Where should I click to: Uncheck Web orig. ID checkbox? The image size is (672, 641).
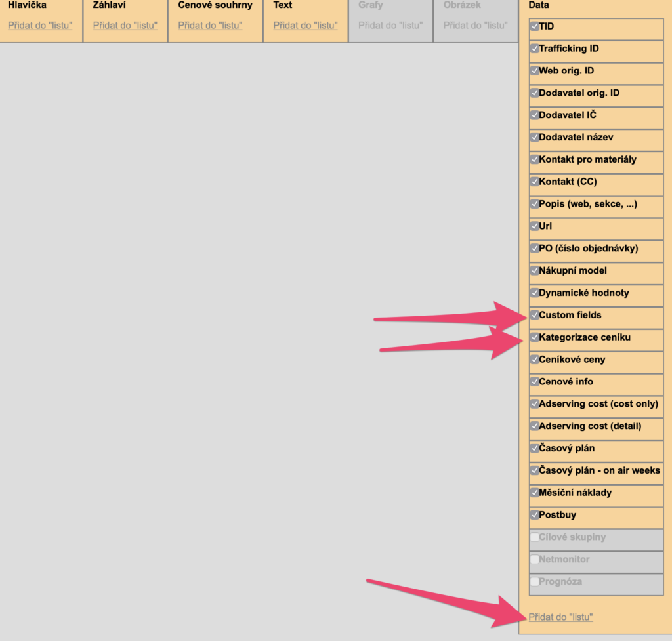[x=534, y=71]
